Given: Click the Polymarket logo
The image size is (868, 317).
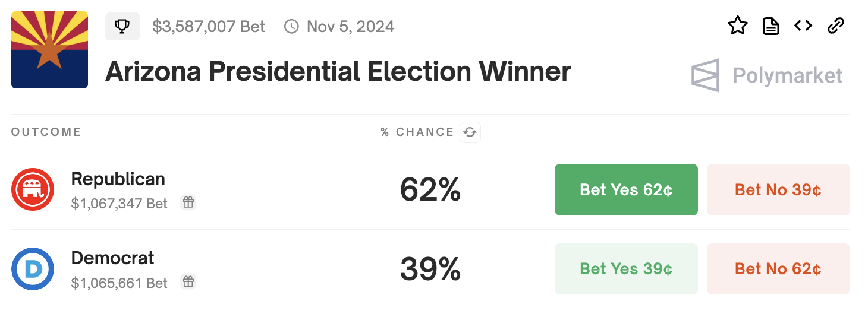Looking at the screenshot, I should pyautogui.click(x=767, y=75).
